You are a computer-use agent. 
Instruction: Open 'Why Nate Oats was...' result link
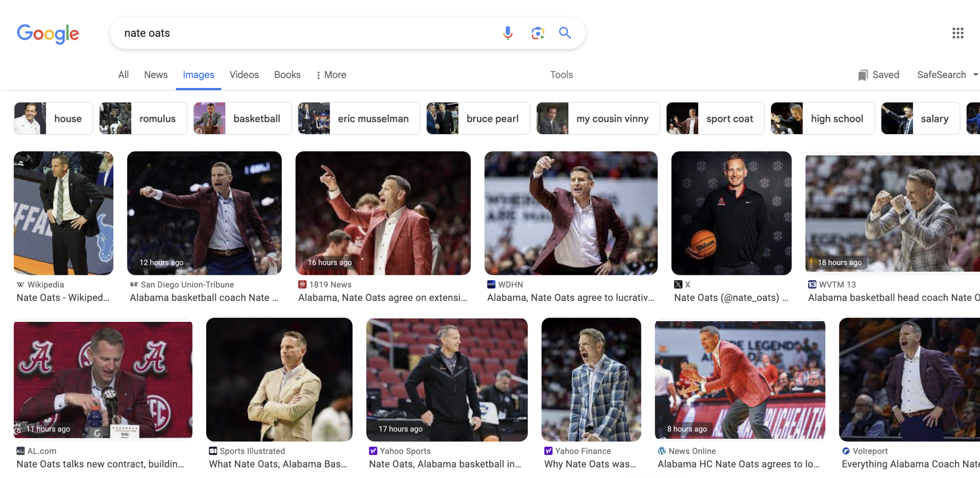(590, 464)
